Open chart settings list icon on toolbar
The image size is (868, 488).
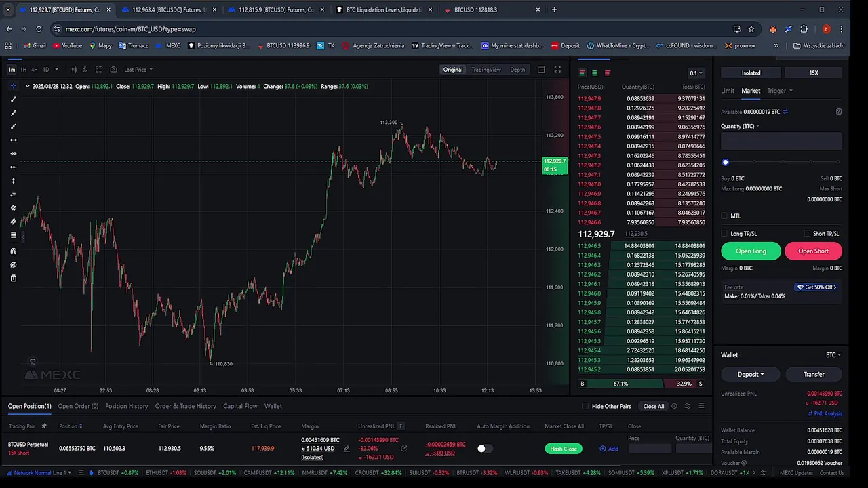(x=98, y=70)
